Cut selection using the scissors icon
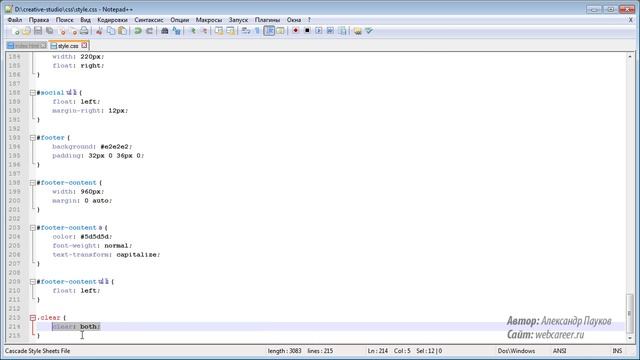The image size is (640, 360). (x=99, y=31)
